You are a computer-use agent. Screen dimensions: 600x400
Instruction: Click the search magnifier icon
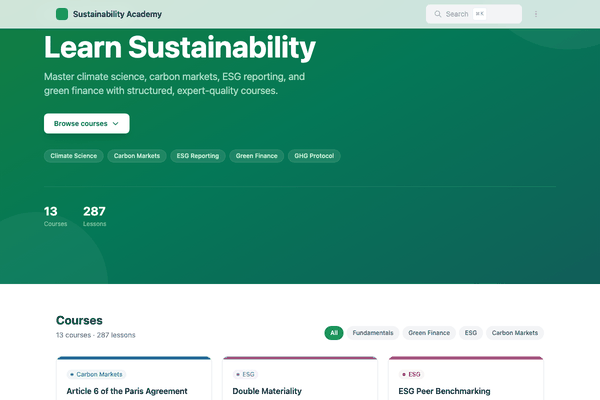pos(437,14)
